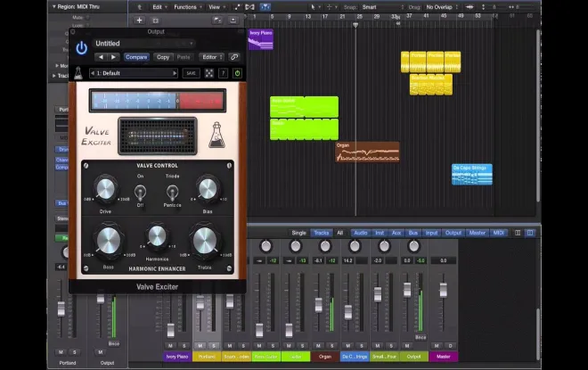Image resolution: width=588 pixels, height=370 pixels.
Task: Select next preset arrow right of 1: Default
Action: coord(175,73)
